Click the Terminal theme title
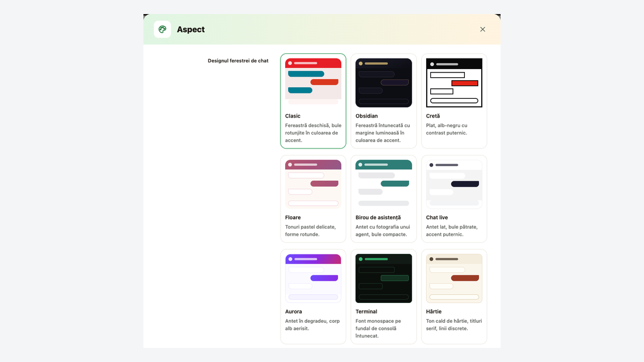This screenshot has width=644, height=362. (366, 312)
